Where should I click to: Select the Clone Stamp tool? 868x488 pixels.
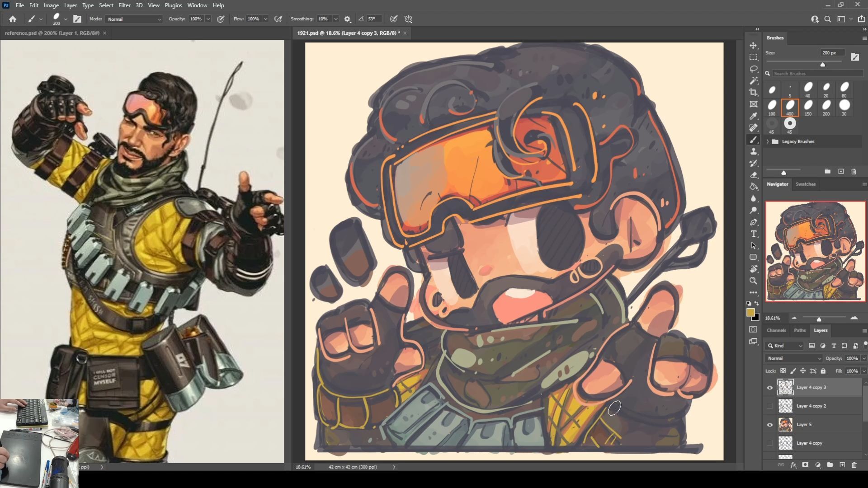tap(753, 152)
